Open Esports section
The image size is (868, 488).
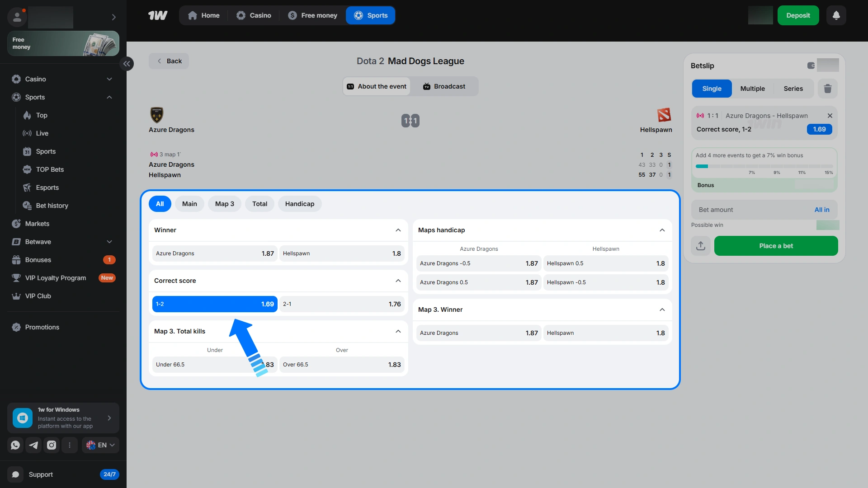coord(47,188)
